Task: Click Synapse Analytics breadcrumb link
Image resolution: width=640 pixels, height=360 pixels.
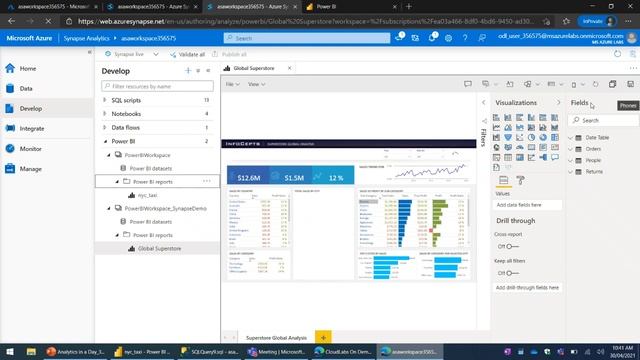Action: coord(86,38)
